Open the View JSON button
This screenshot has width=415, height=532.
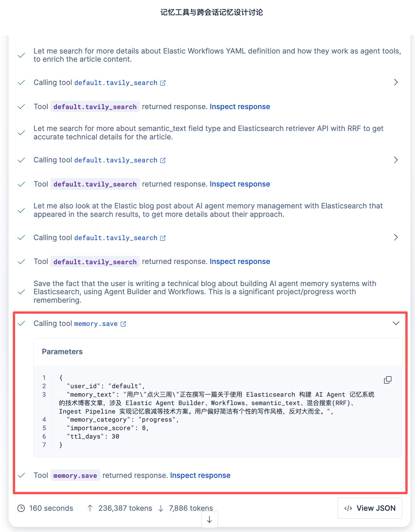(370, 508)
